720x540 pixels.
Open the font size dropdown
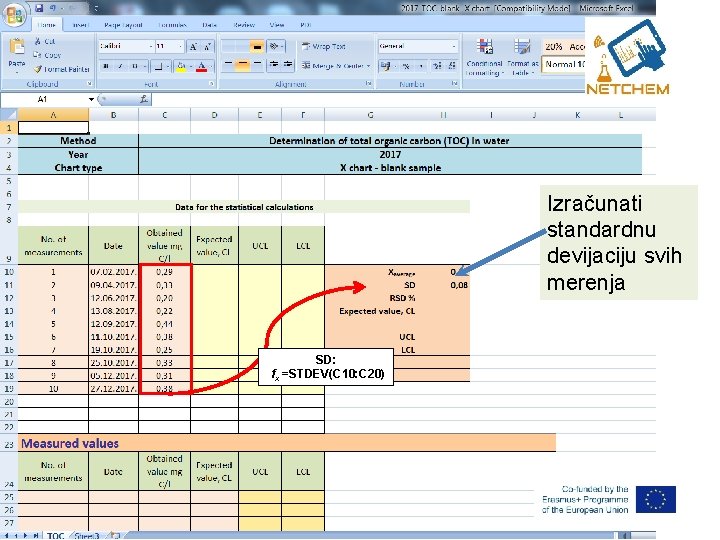(180, 46)
